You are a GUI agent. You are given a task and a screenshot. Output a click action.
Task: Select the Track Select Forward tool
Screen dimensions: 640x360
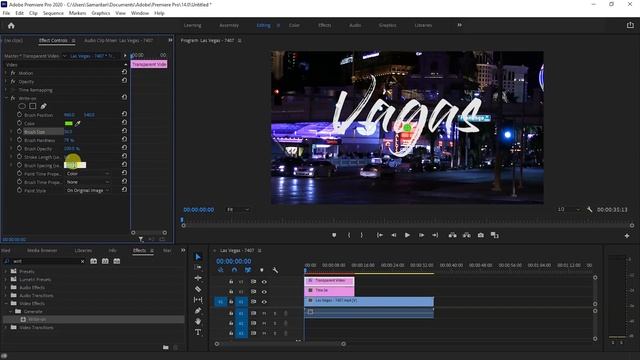[198, 267]
